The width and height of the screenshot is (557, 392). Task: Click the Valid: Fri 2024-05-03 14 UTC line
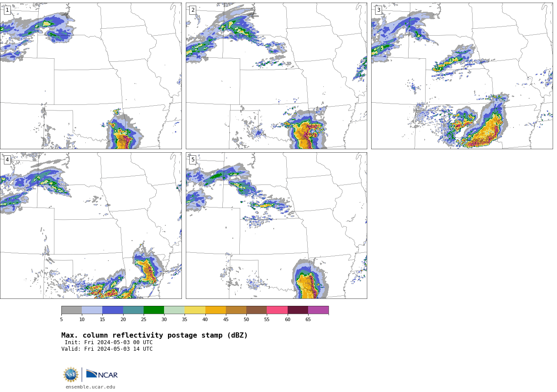click(x=107, y=349)
